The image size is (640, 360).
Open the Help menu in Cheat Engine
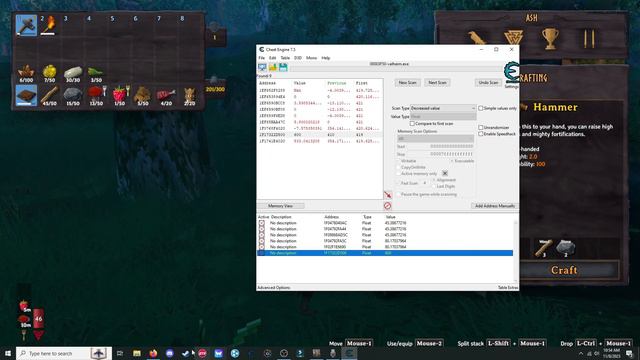[326, 58]
